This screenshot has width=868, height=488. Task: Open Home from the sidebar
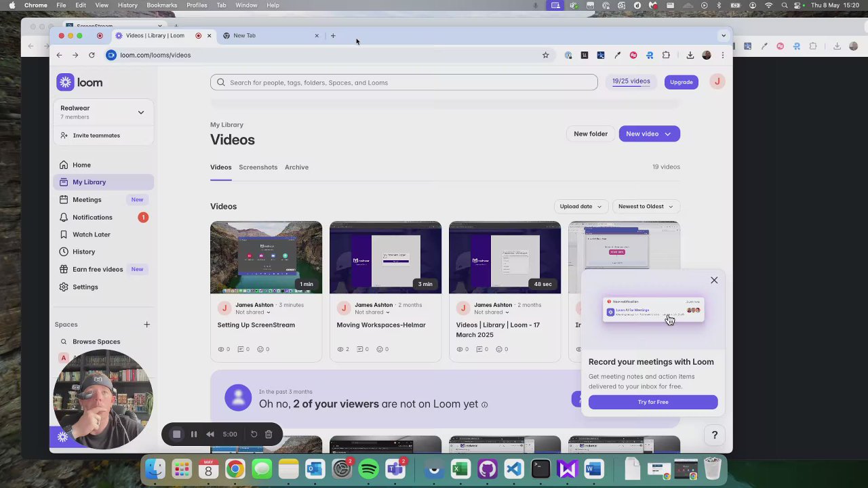(x=81, y=165)
